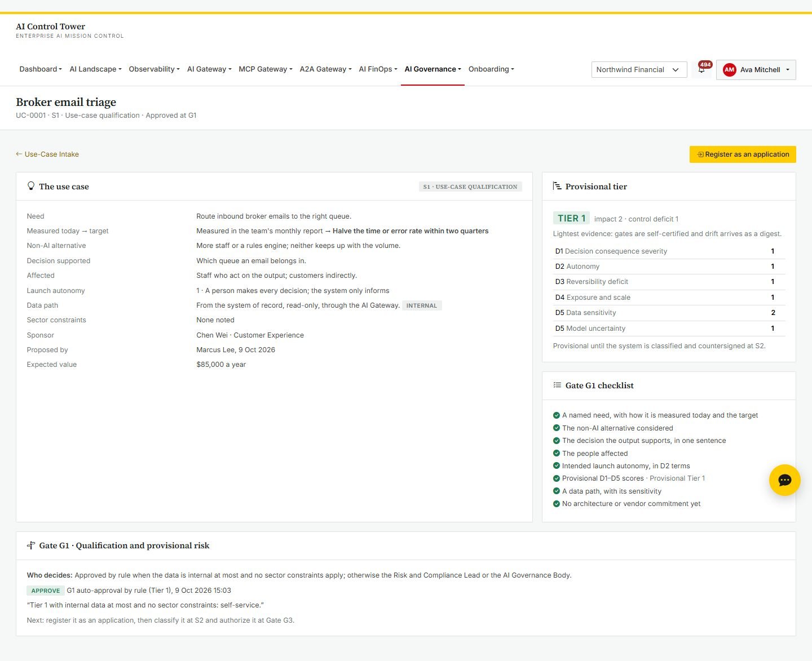The height and width of the screenshot is (661, 812).
Task: Click the INTERNAL data path tag
Action: tap(422, 305)
